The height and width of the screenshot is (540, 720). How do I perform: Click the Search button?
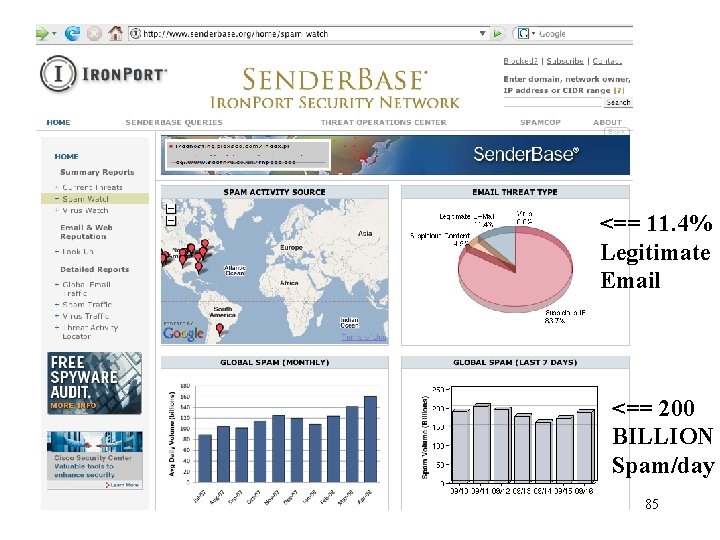[x=618, y=102]
